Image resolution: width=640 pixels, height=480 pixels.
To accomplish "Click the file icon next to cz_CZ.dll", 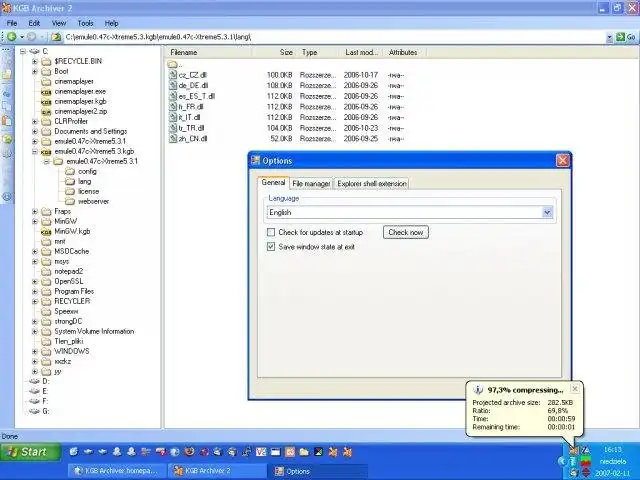I will (173, 75).
